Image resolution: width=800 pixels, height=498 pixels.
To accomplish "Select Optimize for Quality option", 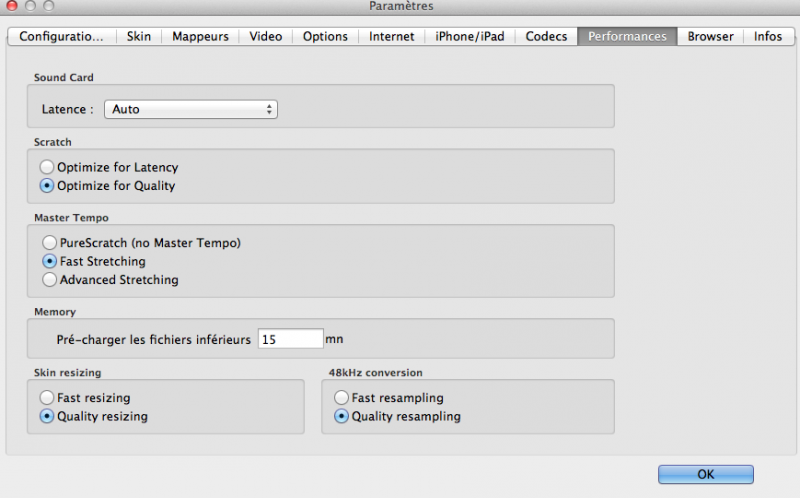I will 47,186.
